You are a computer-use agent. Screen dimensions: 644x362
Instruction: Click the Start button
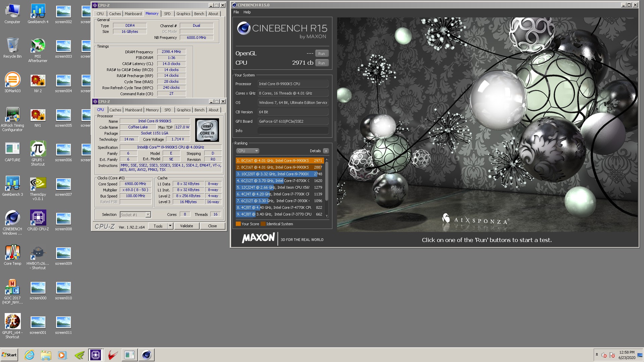click(x=9, y=355)
